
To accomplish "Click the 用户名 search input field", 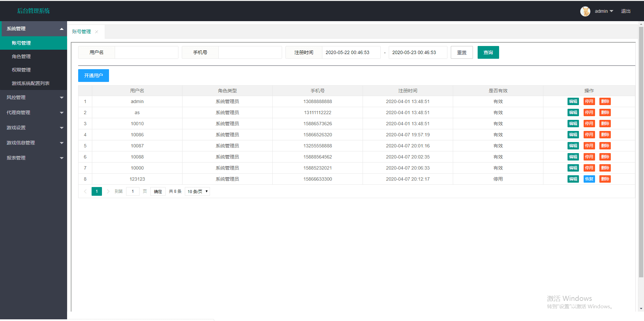I will tap(146, 52).
